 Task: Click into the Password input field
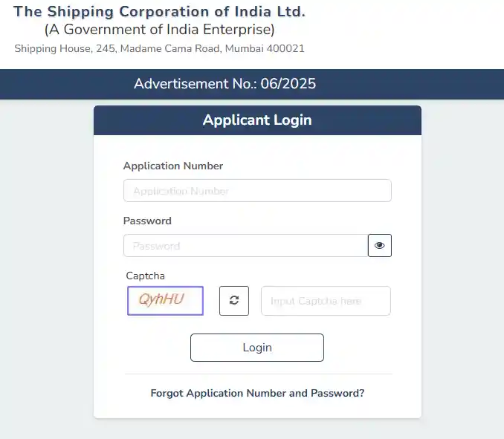(x=245, y=246)
